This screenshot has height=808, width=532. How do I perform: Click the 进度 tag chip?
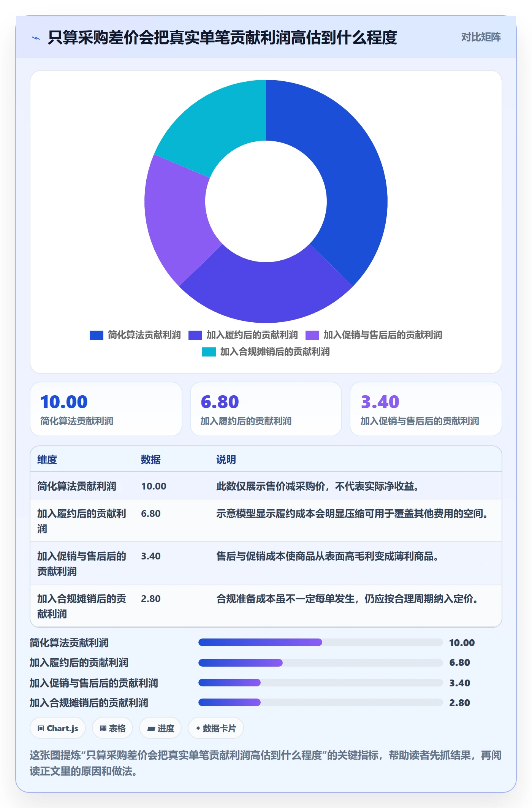(x=160, y=728)
